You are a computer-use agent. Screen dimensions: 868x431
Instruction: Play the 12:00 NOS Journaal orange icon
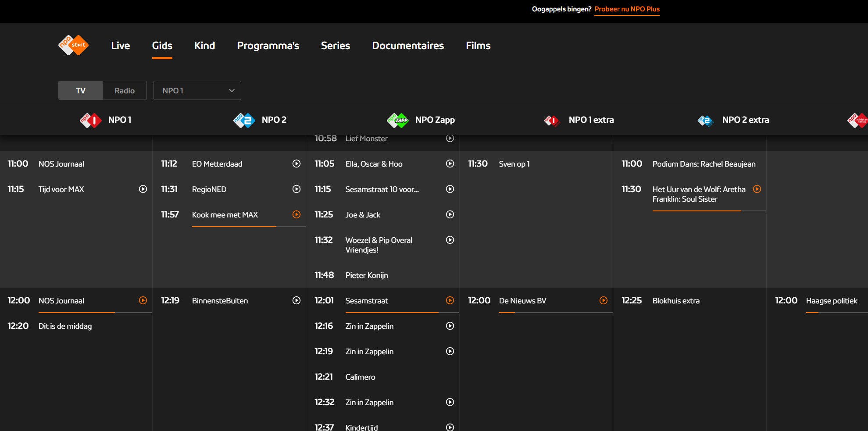coord(143,300)
